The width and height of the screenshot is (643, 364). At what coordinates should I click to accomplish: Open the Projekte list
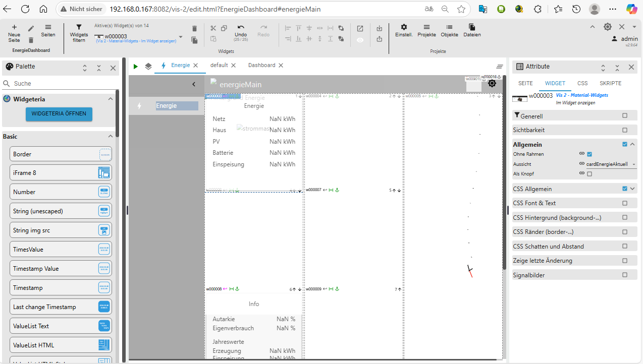pos(426,31)
